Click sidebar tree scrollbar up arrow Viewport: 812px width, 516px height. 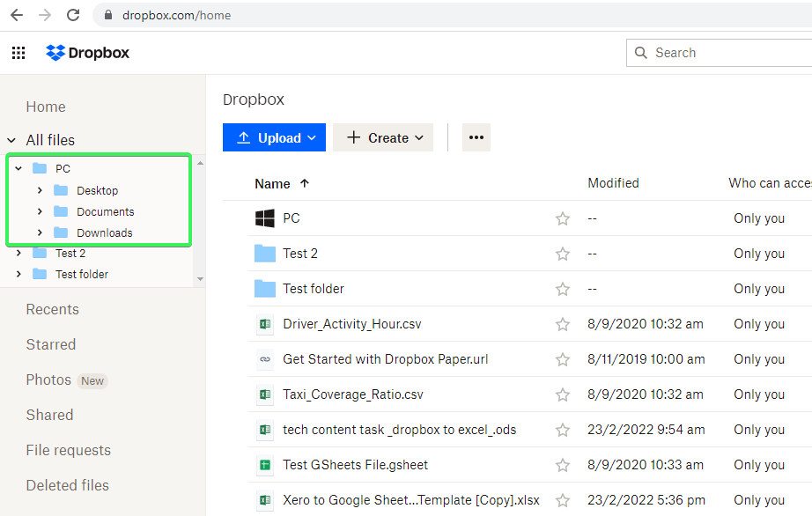[200, 163]
